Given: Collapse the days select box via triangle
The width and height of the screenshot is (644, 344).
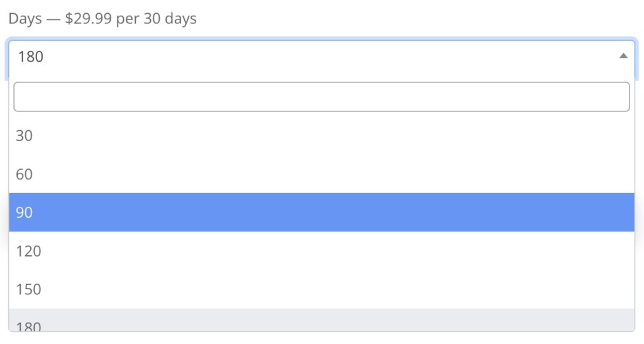Looking at the screenshot, I should (x=623, y=56).
